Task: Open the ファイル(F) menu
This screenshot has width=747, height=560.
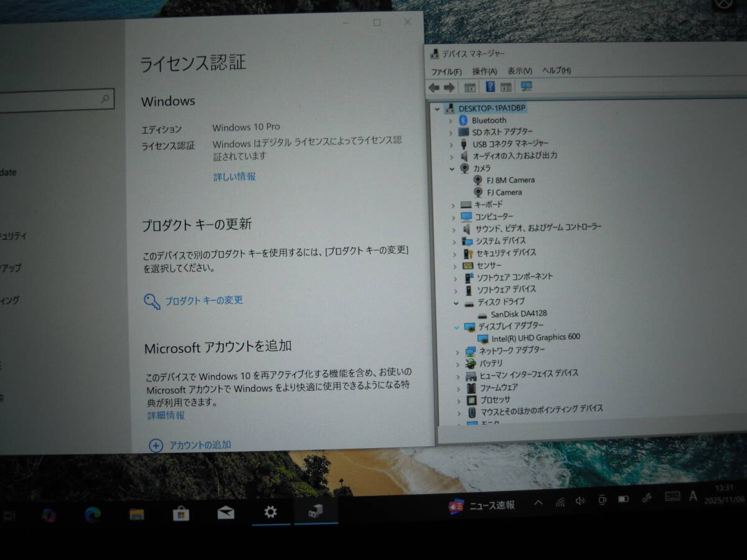Action: click(446, 72)
